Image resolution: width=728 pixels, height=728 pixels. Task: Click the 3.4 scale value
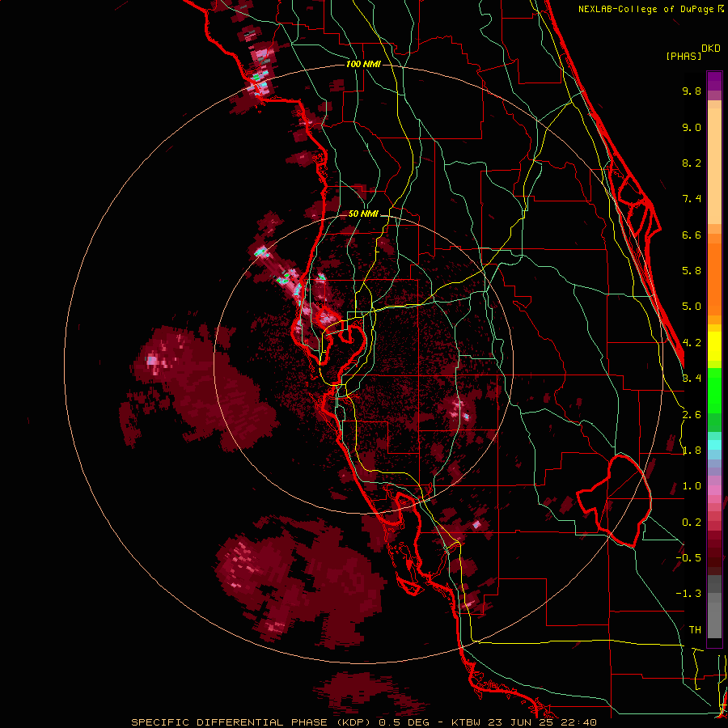coord(692,379)
